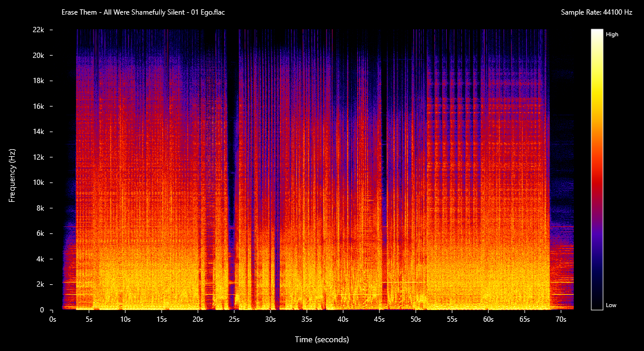
Task: Click the 45s time tick label
Action: click(379, 320)
